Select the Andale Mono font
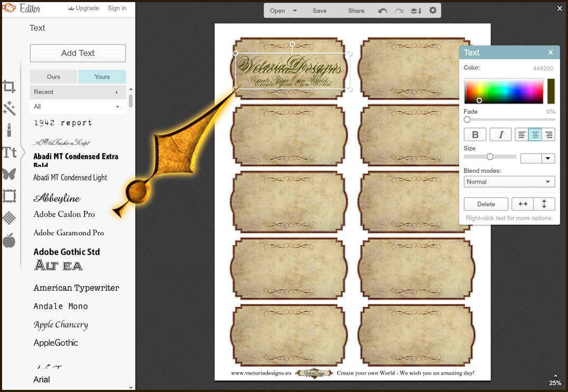Screen dimensions: 568x392 click(61, 306)
